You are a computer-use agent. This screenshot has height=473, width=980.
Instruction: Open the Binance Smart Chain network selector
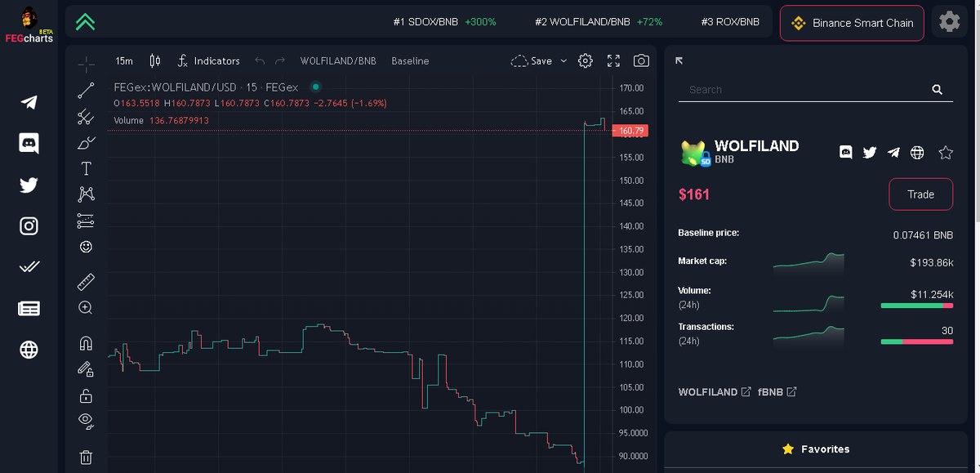(852, 23)
